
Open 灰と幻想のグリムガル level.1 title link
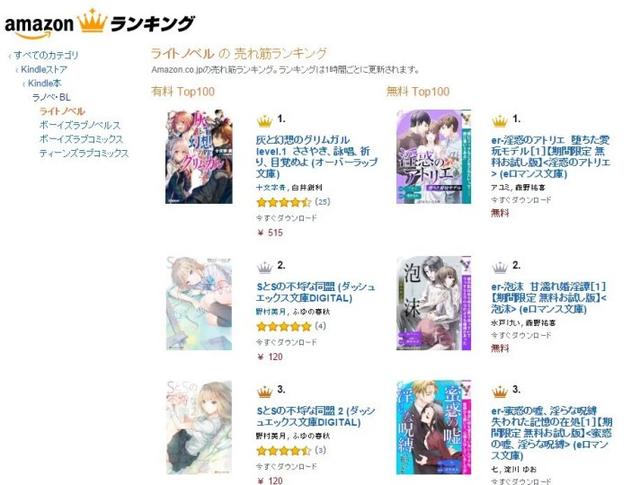tap(316, 157)
